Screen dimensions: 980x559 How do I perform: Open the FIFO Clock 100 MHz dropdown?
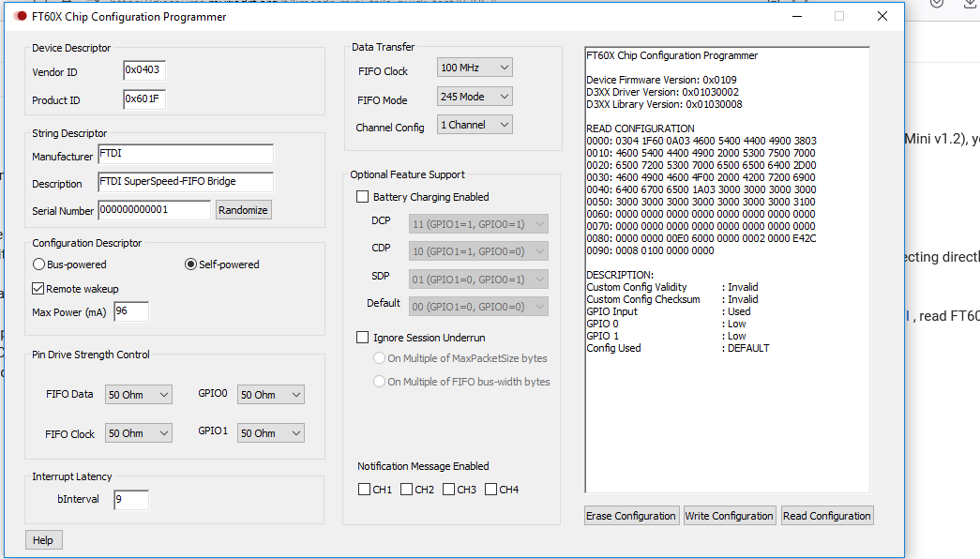click(475, 68)
